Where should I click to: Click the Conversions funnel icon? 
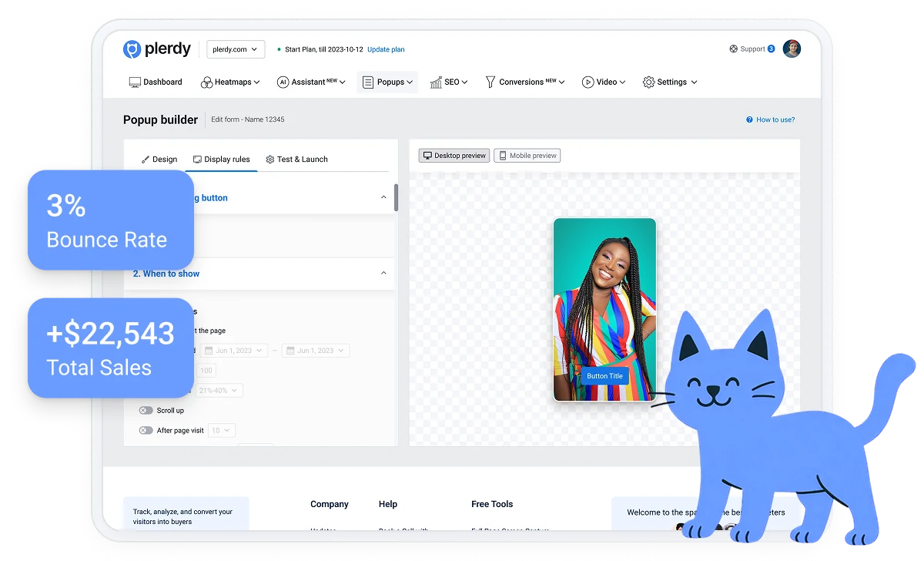tap(490, 82)
